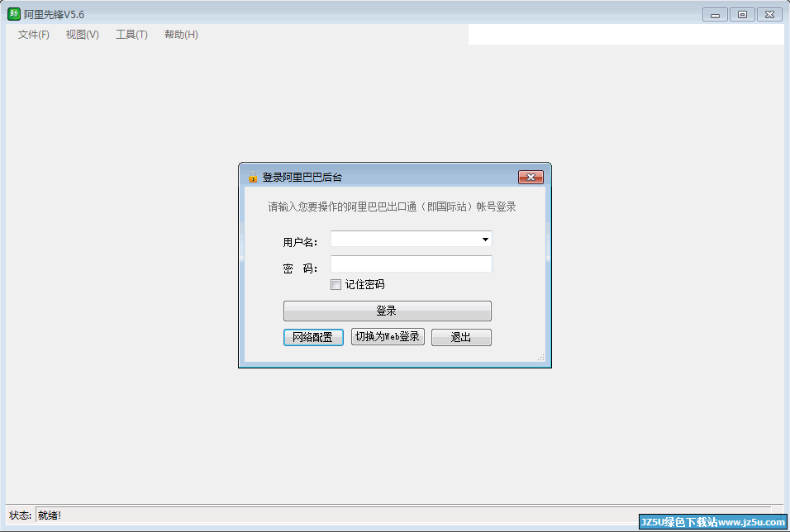This screenshot has width=790, height=532.
Task: Open the 视图(V) menu
Action: [82, 34]
